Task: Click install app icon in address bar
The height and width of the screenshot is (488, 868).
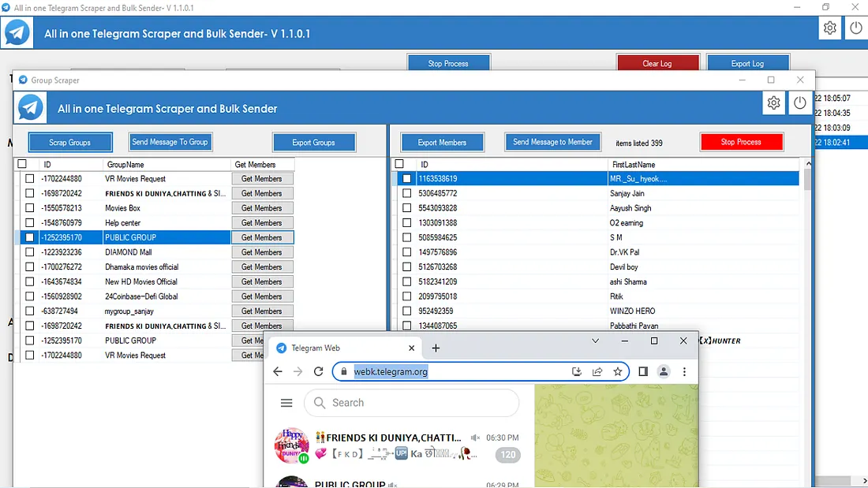Action: (x=576, y=372)
